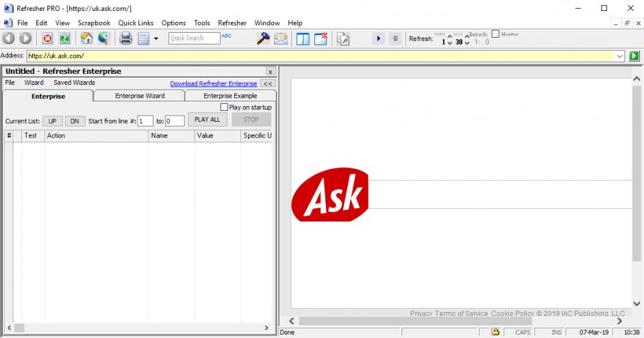Open the Refresher menu
This screenshot has height=338, width=644.
tap(232, 23)
